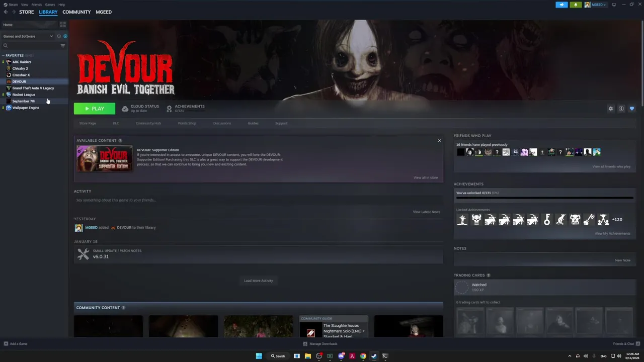Open the Steam menu

click(x=11, y=5)
